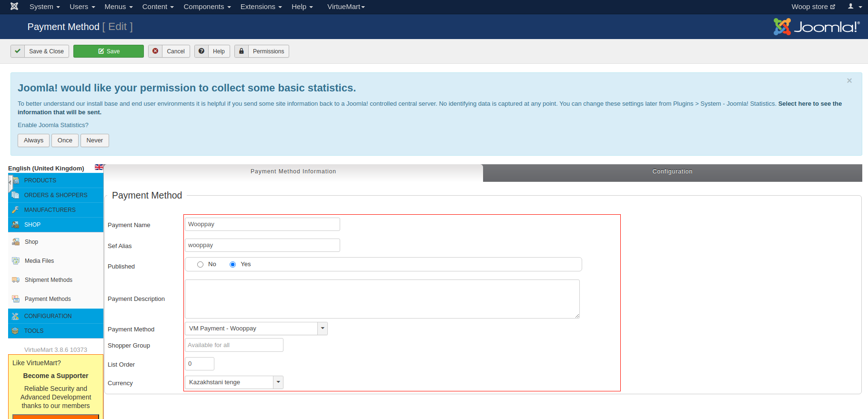Expand the PRODUCTS sidebar section

pos(56,180)
